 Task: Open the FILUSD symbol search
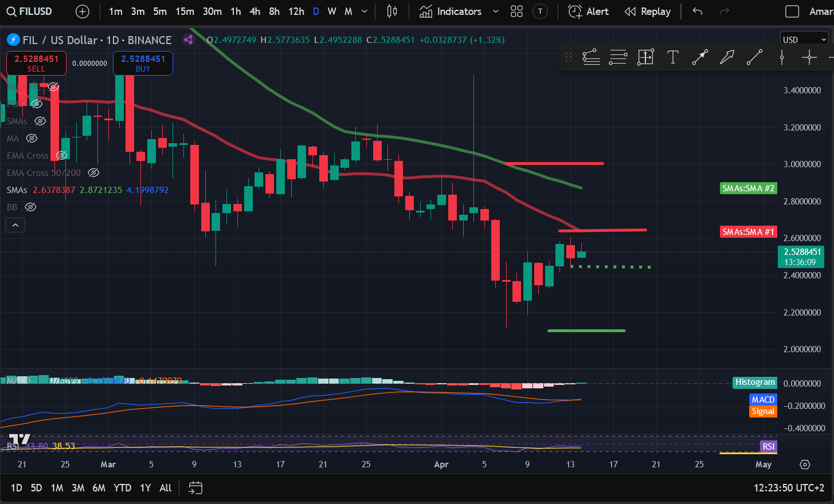pyautogui.click(x=29, y=11)
